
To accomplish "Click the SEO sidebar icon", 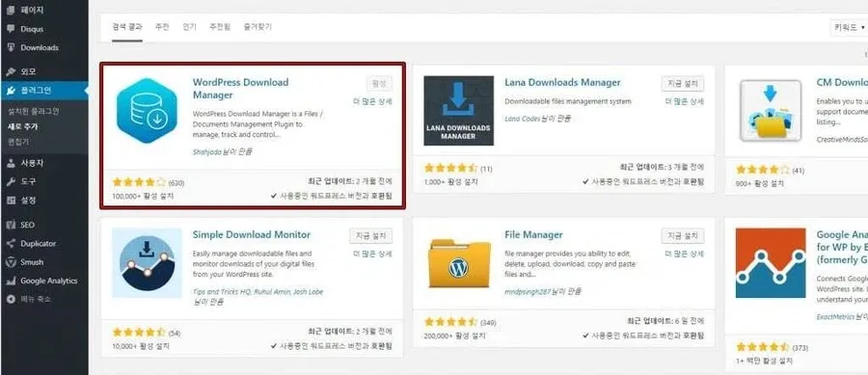I will [11, 225].
